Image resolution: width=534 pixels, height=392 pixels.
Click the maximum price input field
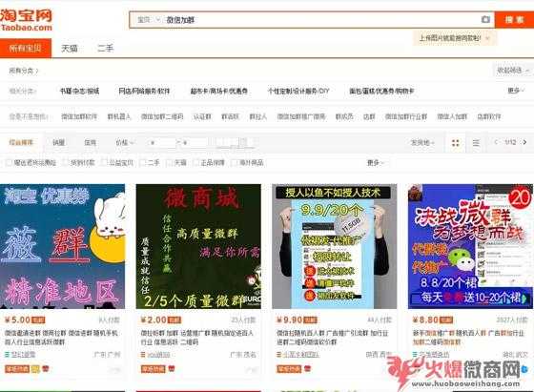coord(195,143)
